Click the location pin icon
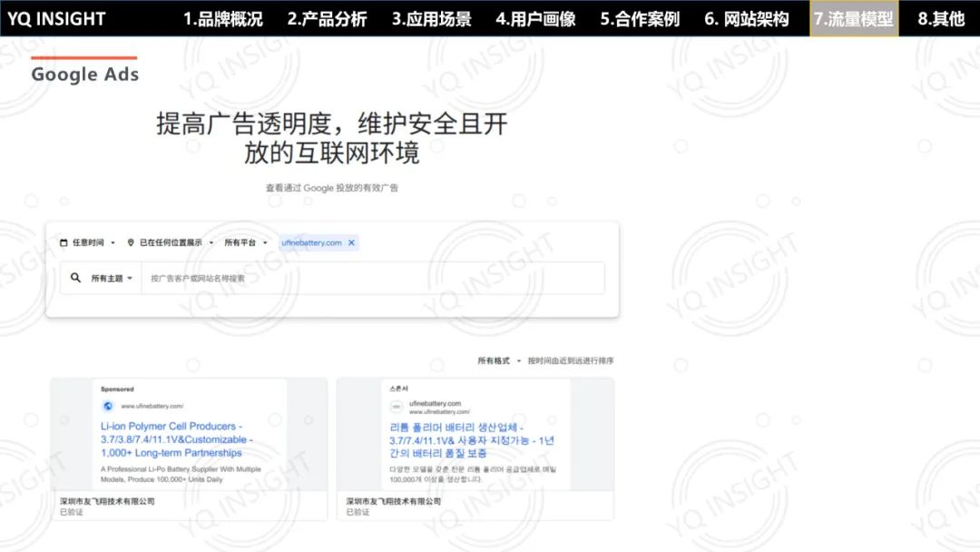The width and height of the screenshot is (980, 552). pos(131,242)
